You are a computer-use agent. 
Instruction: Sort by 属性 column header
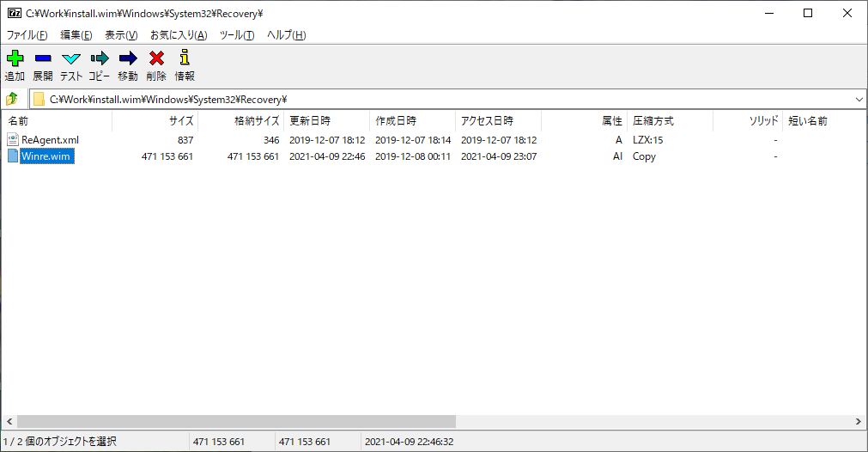pos(584,121)
